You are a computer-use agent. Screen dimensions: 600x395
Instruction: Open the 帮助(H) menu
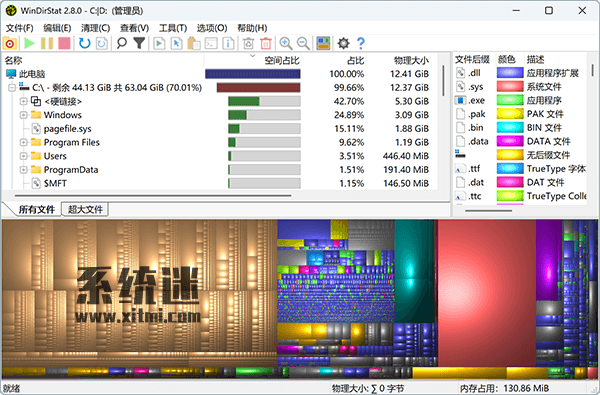point(252,28)
